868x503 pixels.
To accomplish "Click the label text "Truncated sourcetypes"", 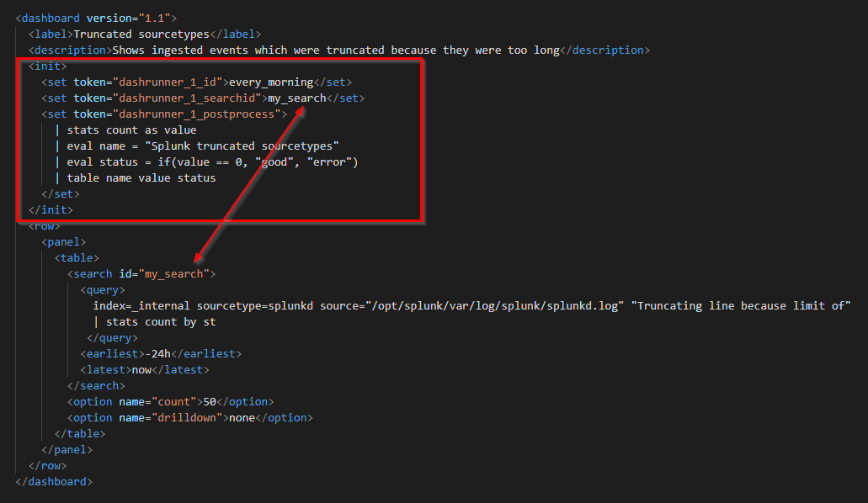I will 141,34.
